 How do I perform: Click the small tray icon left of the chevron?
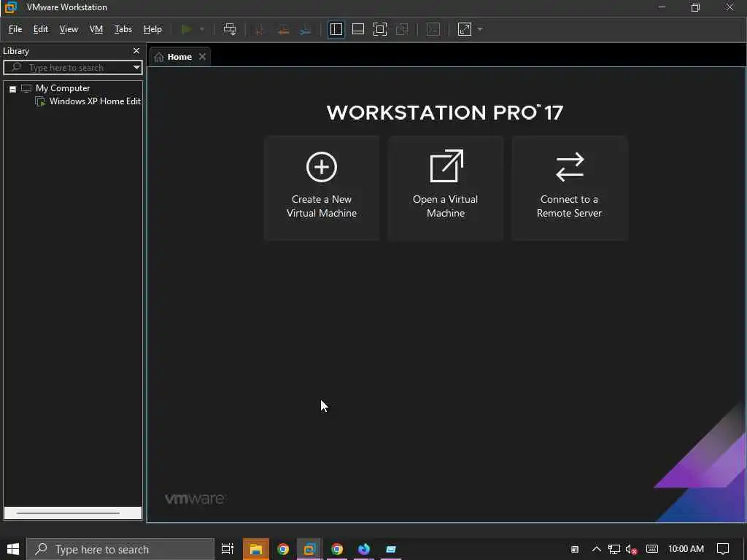coord(575,550)
